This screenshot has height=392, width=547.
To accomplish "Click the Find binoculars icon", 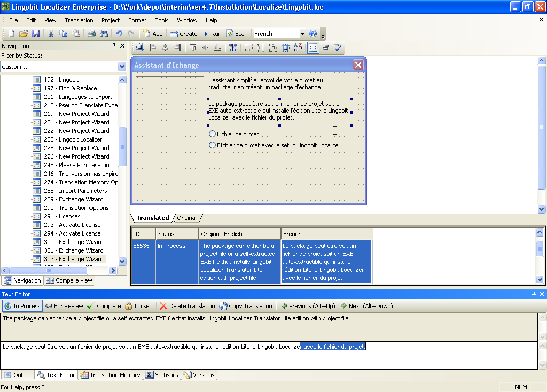I will tap(104, 34).
